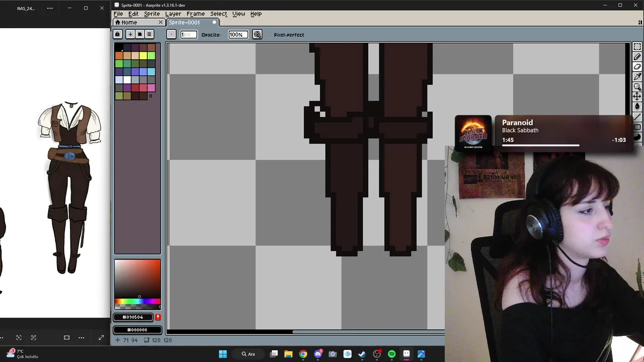Click the rainbow hue slider
Screen dimensions: 644x362
pyautogui.click(x=137, y=302)
